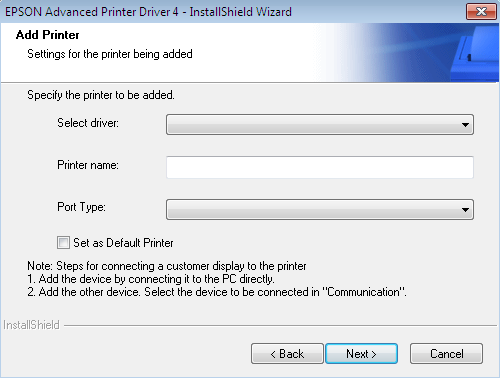Close the InstallShield Wizard window
The width and height of the screenshot is (500, 378).
click(x=481, y=12)
